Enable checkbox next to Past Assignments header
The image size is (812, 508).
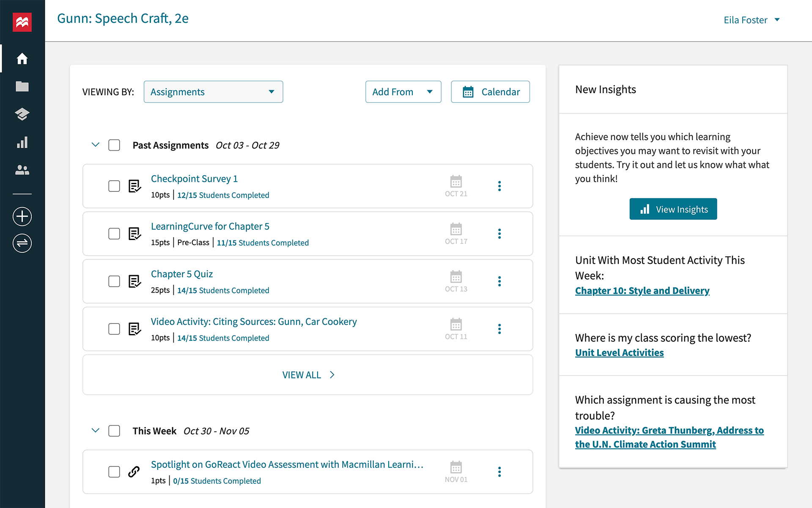point(115,144)
